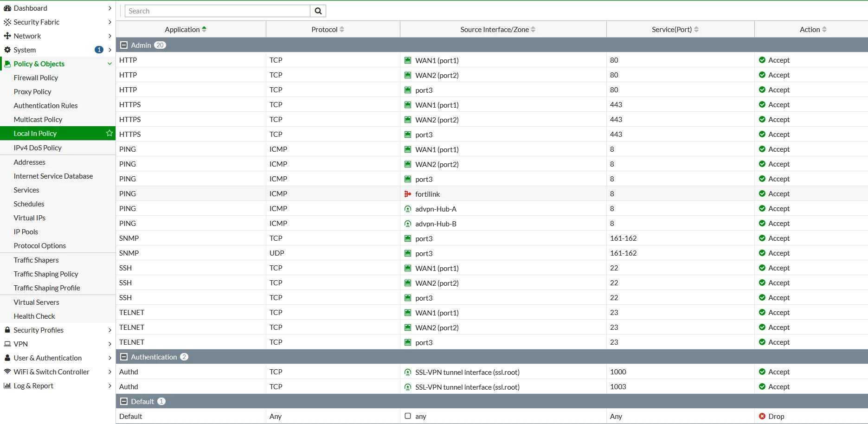
Task: Click the 161-162 port in SNMP TCP row
Action: pyautogui.click(x=623, y=238)
